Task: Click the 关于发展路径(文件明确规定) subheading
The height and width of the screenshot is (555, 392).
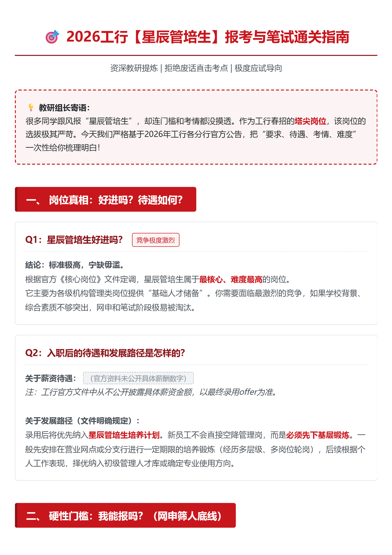Action: click(x=83, y=421)
